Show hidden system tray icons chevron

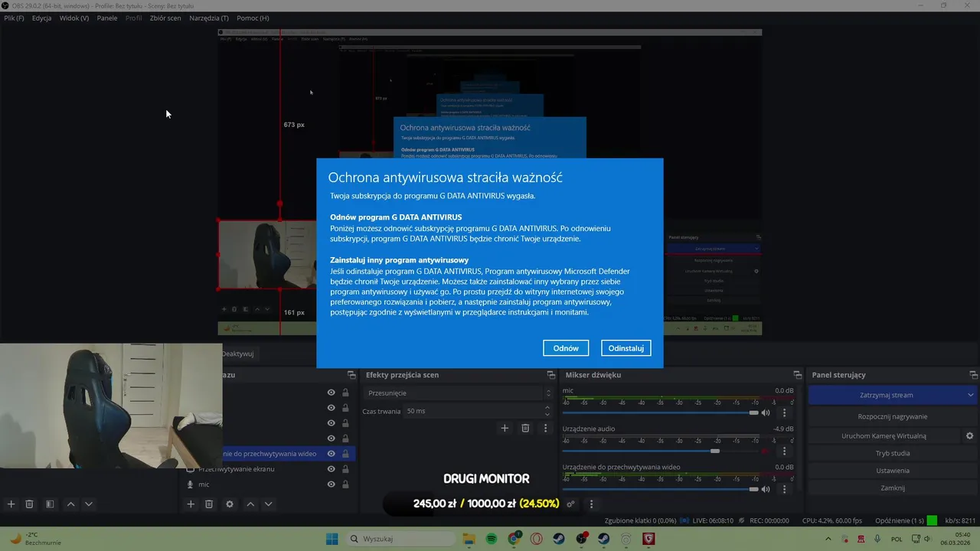coord(828,539)
